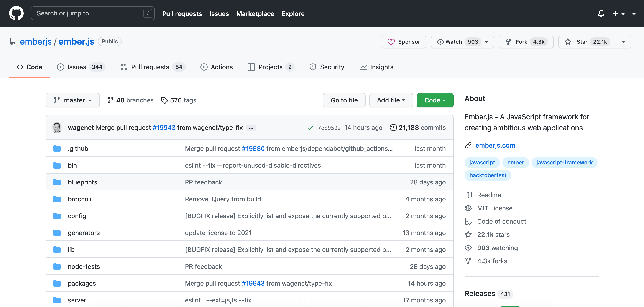This screenshot has width=644, height=307.
Task: Expand the Add file dropdown
Action: click(391, 100)
